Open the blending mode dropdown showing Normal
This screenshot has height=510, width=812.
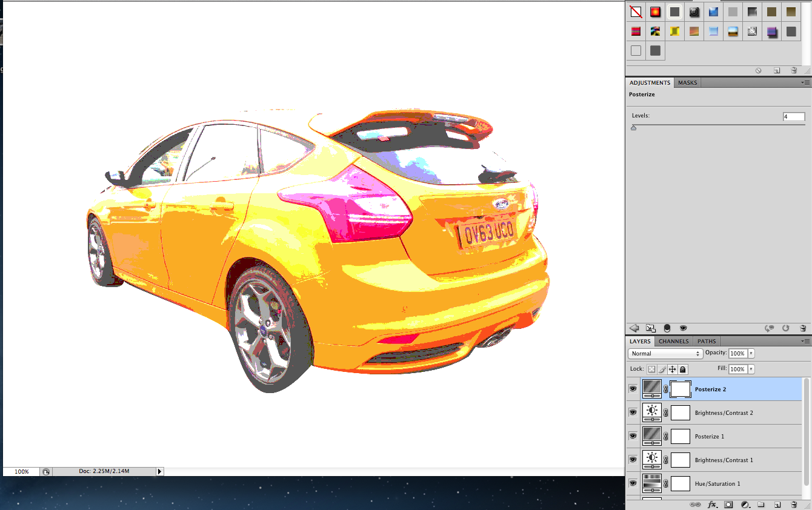click(665, 353)
